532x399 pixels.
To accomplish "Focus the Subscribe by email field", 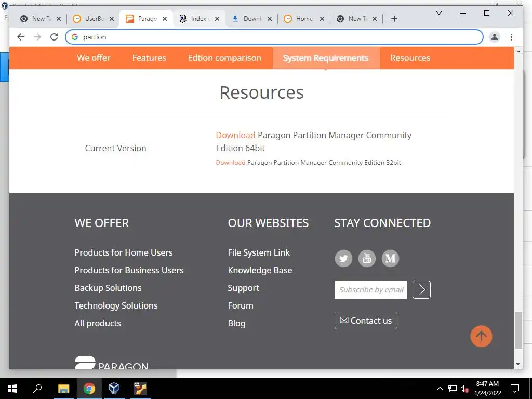I will click(371, 290).
